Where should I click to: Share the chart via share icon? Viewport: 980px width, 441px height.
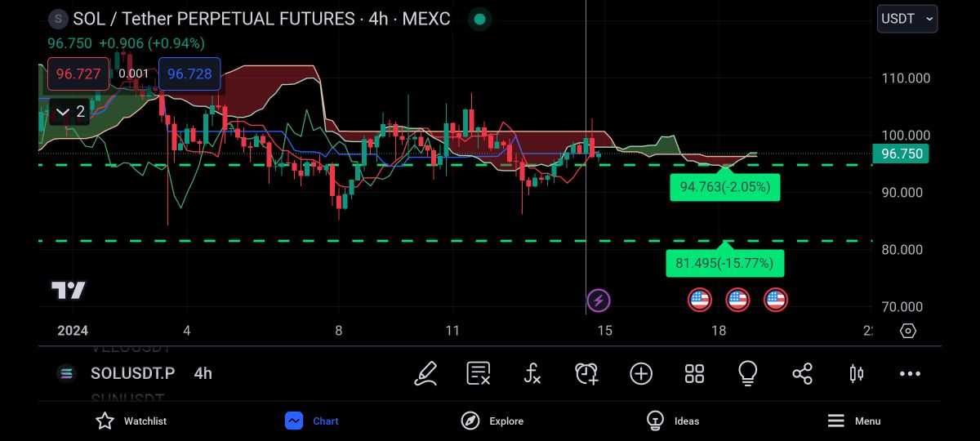tap(802, 373)
